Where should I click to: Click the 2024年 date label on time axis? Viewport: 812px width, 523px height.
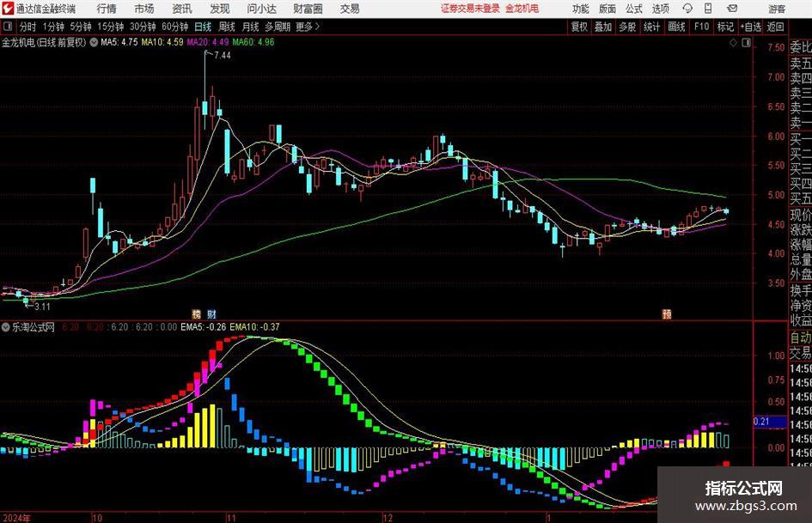tap(16, 518)
